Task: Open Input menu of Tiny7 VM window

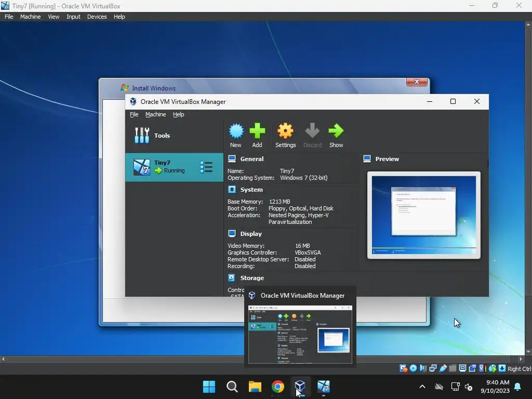Action: pos(73,17)
